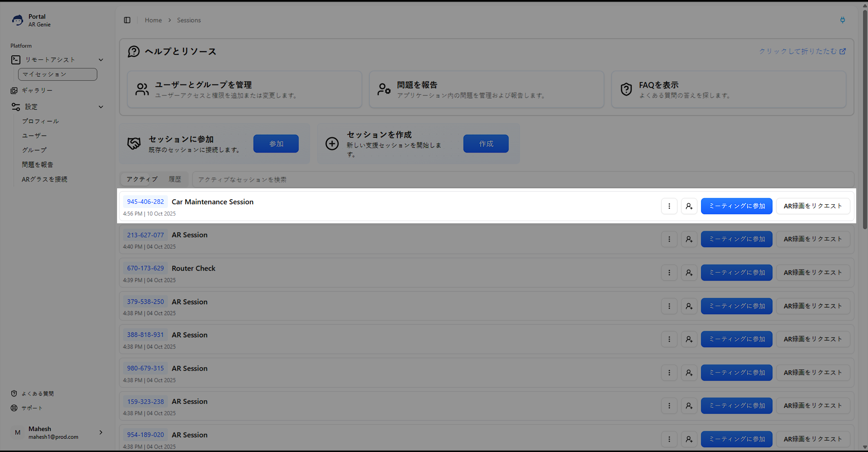Image resolution: width=868 pixels, height=452 pixels.
Task: Open the three-dot menu for session 213-627-077
Action: pyautogui.click(x=669, y=239)
